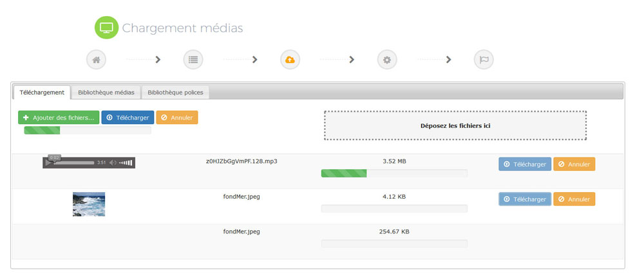This screenshot has height=279, width=644.
Task: Click the Ajouter des fichiers button
Action: tap(59, 118)
